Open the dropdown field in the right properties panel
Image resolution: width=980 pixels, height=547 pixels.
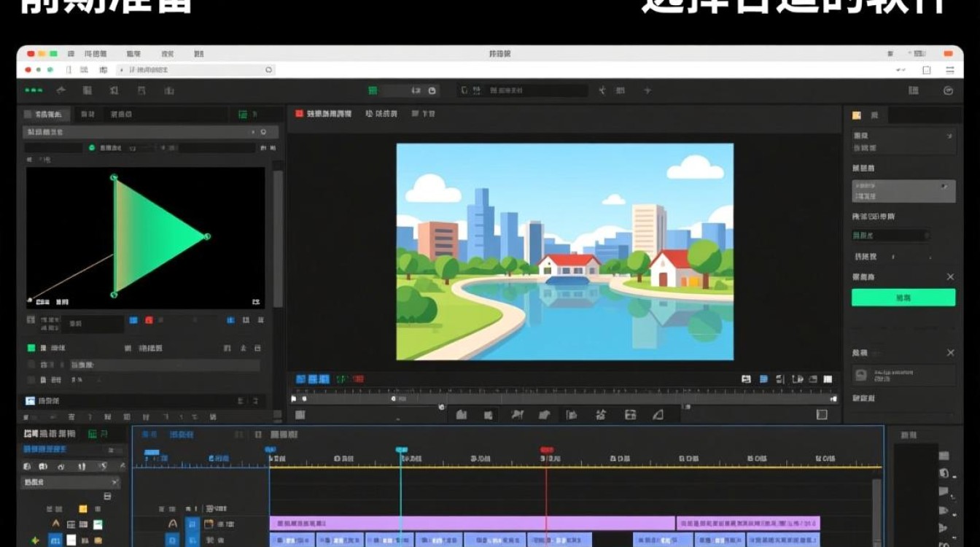point(903,191)
